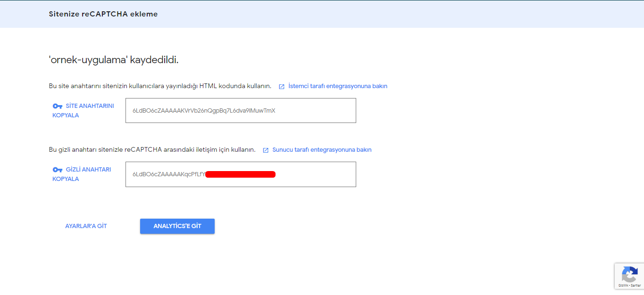Go to settings with AYARLAR'A GİT
Screen dimensions: 644x295
tap(86, 226)
